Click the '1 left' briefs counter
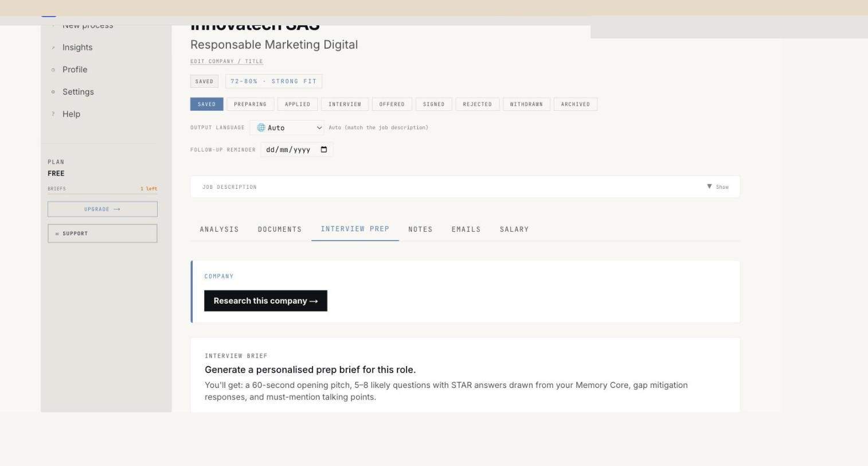The width and height of the screenshot is (868, 466). click(148, 189)
